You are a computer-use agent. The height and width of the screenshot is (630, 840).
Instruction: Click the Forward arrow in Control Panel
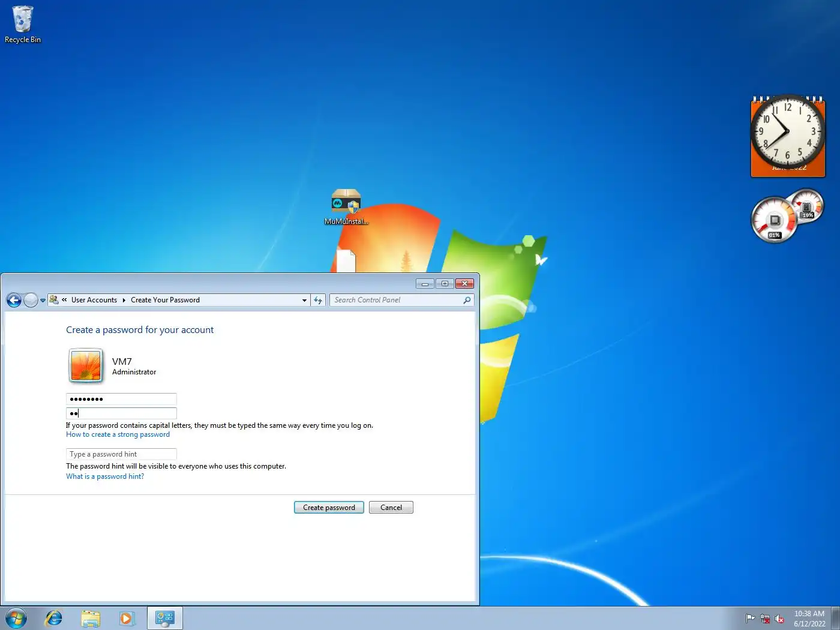tap(31, 300)
